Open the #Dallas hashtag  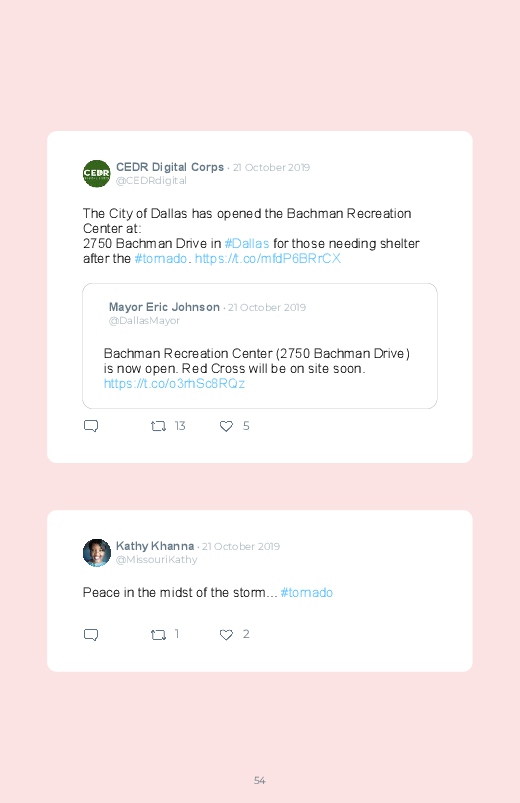(x=247, y=243)
